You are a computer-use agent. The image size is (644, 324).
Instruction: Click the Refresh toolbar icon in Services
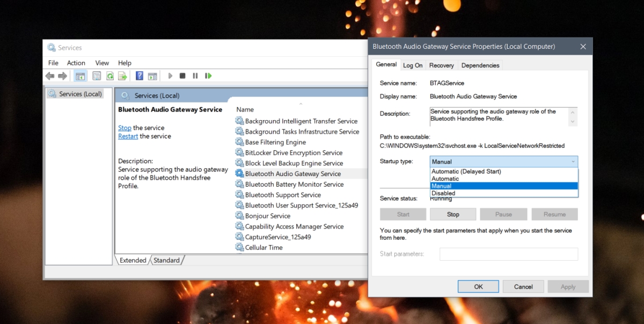(109, 76)
